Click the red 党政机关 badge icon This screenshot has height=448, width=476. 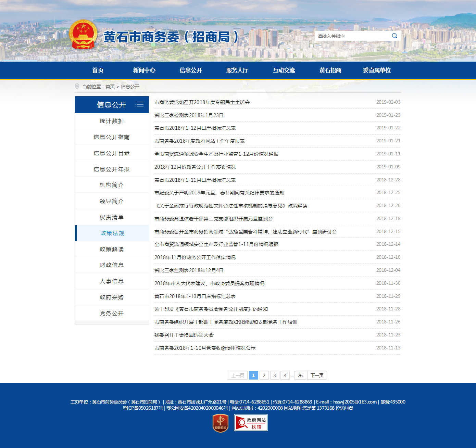click(221, 423)
